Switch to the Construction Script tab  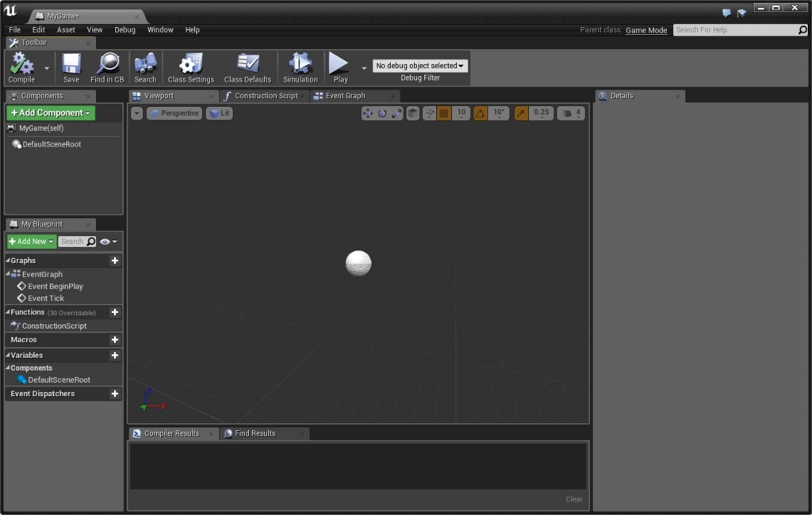264,96
